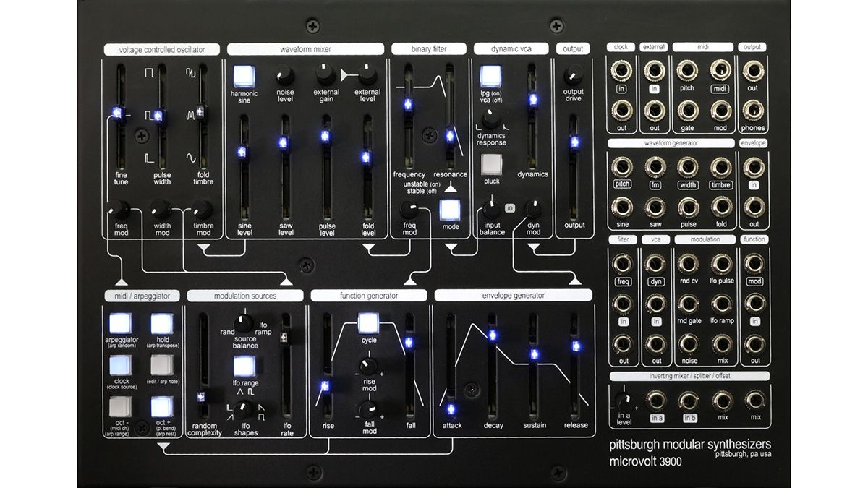Turn the source balance knob

pyautogui.click(x=244, y=324)
